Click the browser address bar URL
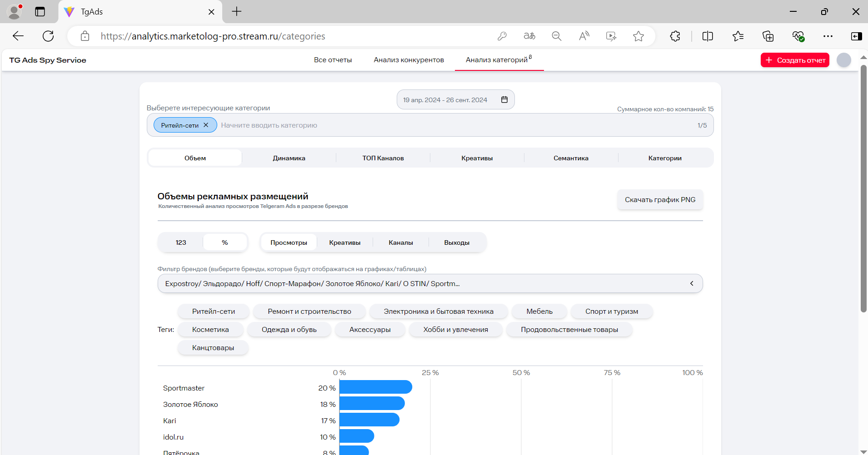Screen dimensions: 868x455 pos(213,36)
